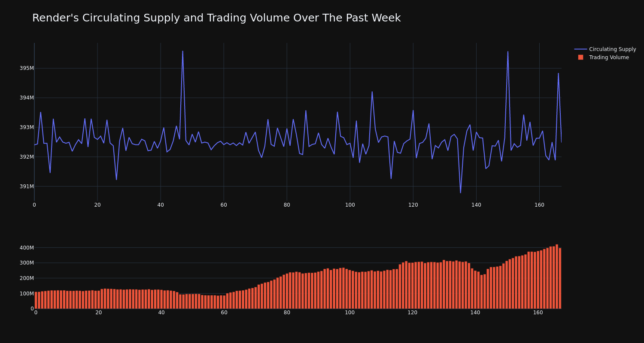This screenshot has width=644, height=343.
Task: Click the 200M label on volume axis
Action: coord(27,278)
